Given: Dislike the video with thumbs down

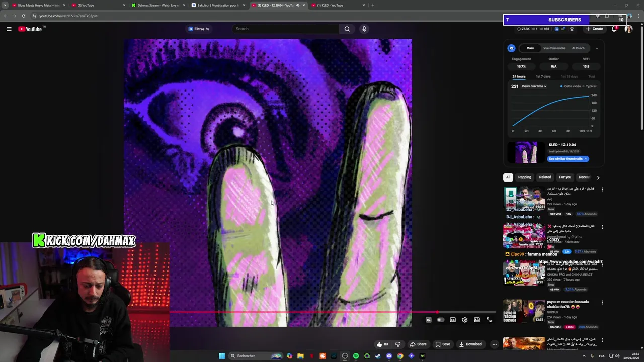Looking at the screenshot, I should (x=398, y=344).
